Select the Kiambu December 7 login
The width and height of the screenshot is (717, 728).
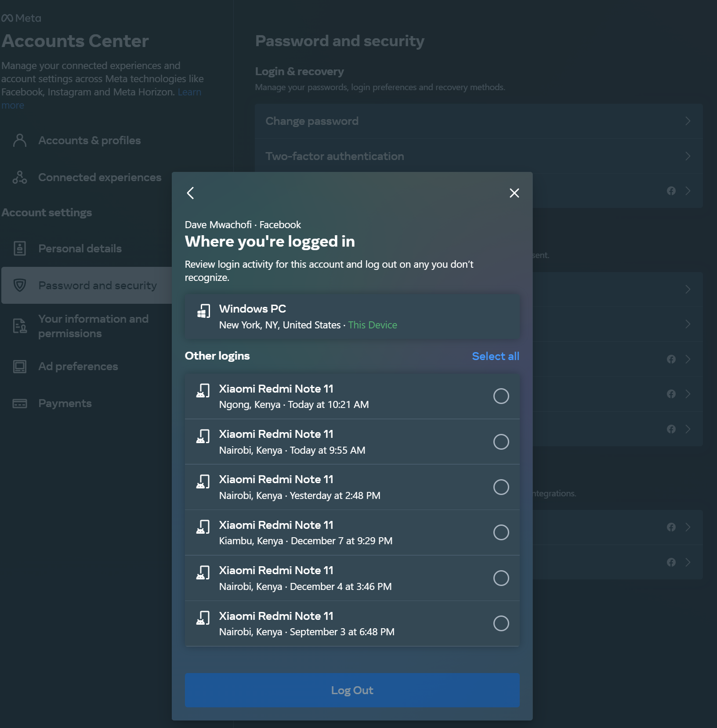pos(501,532)
